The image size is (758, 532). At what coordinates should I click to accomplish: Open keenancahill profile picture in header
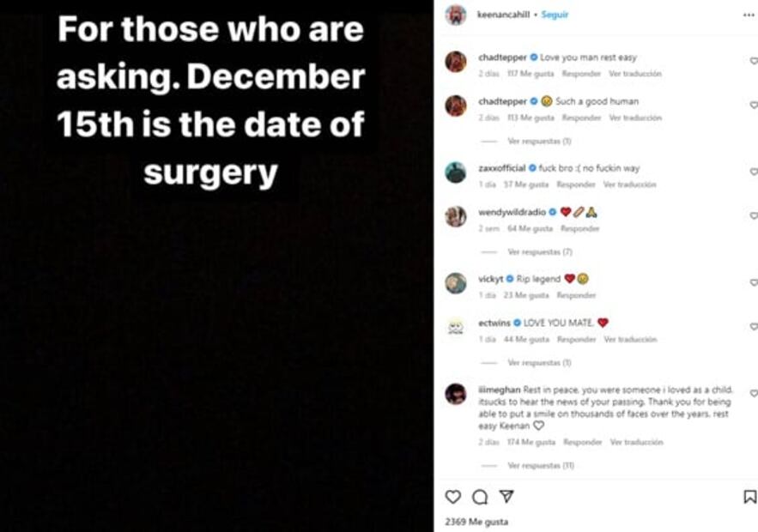456,15
